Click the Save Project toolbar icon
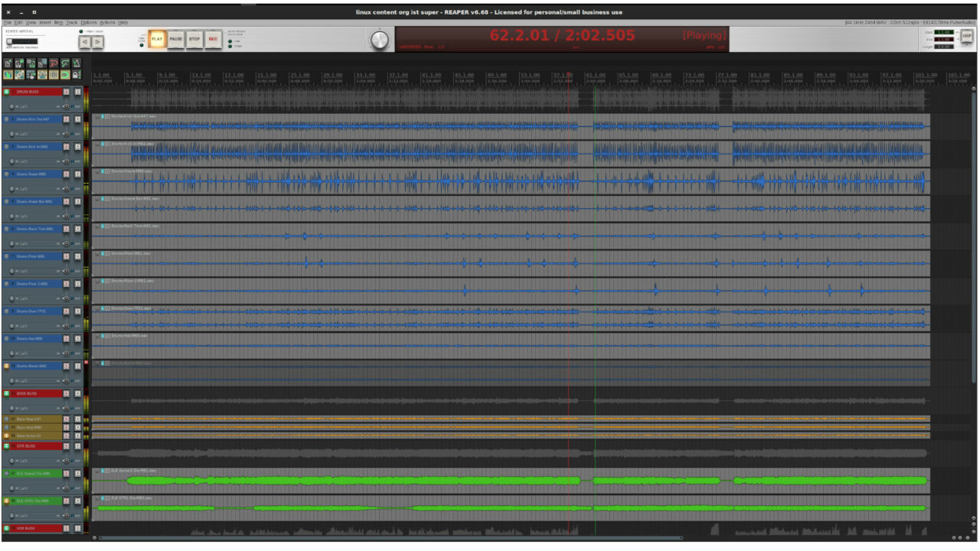Screen dimensions: 980x551 click(31, 64)
